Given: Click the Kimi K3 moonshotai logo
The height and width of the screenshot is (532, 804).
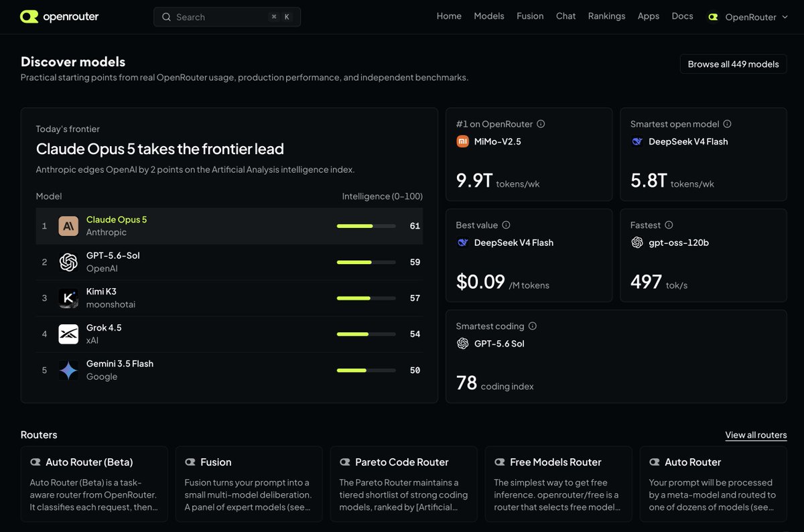Looking at the screenshot, I should point(68,298).
